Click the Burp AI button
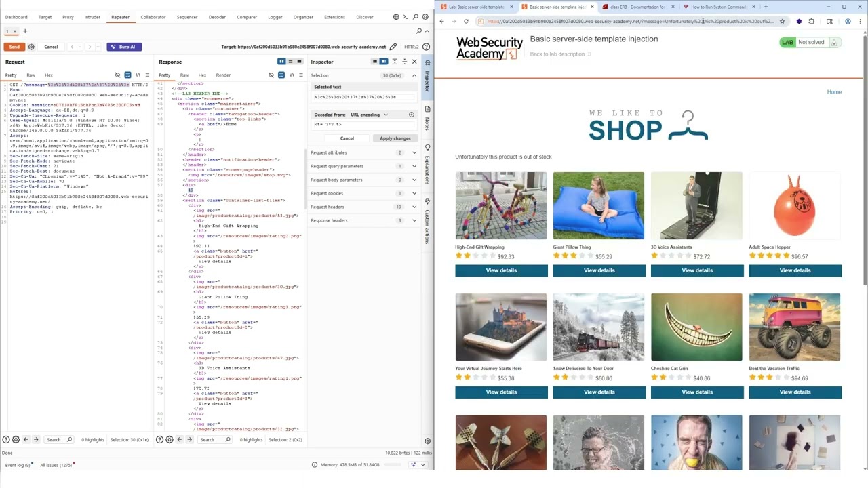 click(124, 47)
